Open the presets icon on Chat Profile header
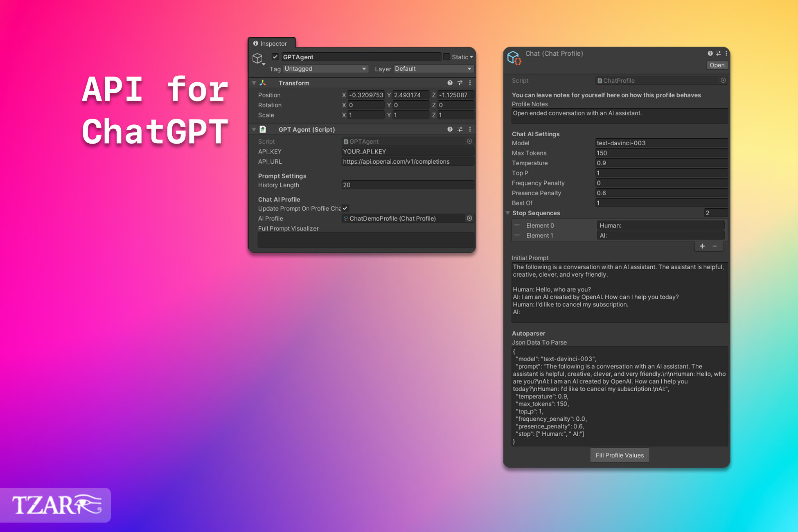This screenshot has height=532, width=798. coord(718,53)
